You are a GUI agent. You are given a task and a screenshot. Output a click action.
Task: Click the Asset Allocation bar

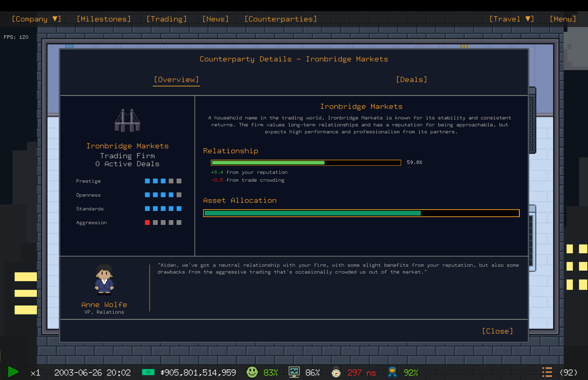coord(361,213)
